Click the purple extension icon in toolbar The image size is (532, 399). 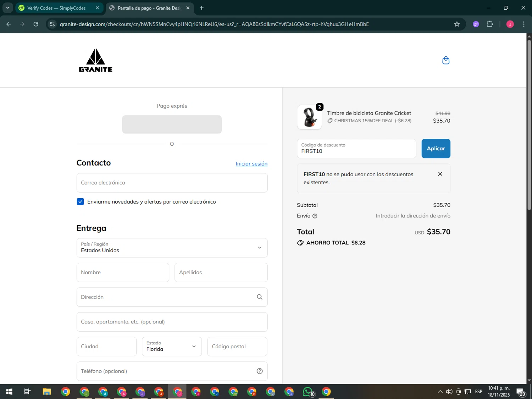pos(476,24)
